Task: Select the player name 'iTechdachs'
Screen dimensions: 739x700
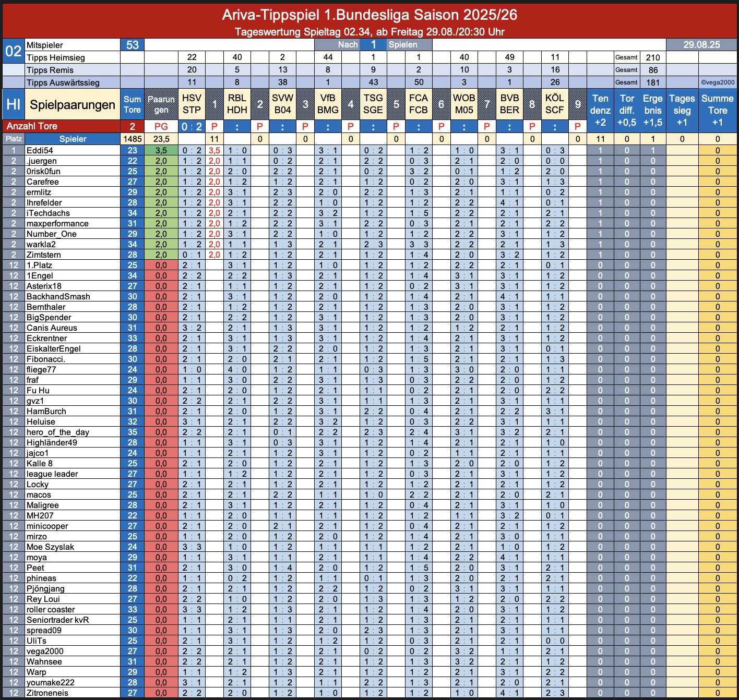Action: (48, 213)
